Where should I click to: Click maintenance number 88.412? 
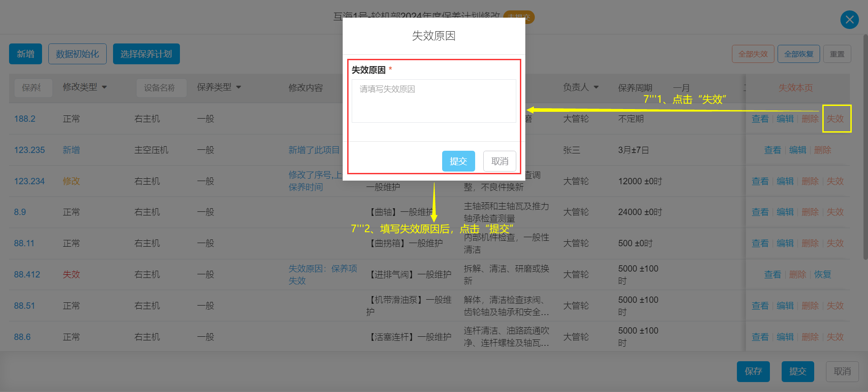tap(27, 274)
